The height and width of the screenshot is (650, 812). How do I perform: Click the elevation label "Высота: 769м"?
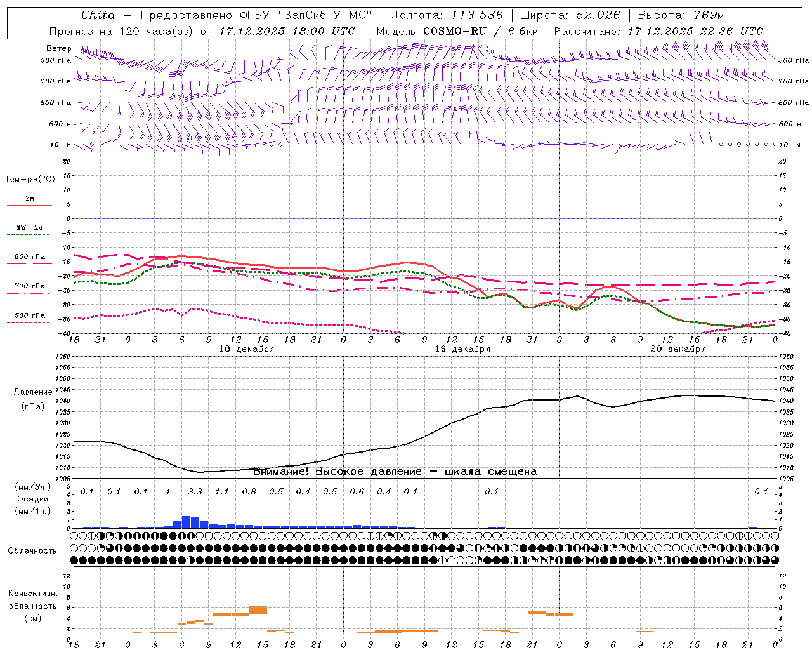681,15
